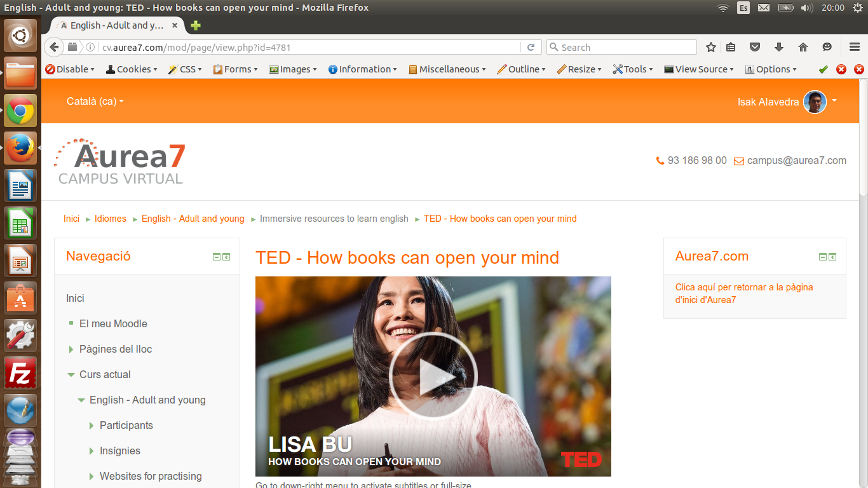Viewport: 868px width, 488px height.
Task: Open the Disable menu in developer toolbar
Action: (x=70, y=69)
